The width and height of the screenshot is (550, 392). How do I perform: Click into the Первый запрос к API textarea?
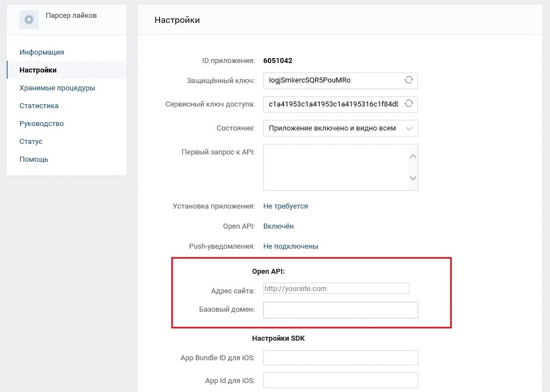click(x=335, y=167)
